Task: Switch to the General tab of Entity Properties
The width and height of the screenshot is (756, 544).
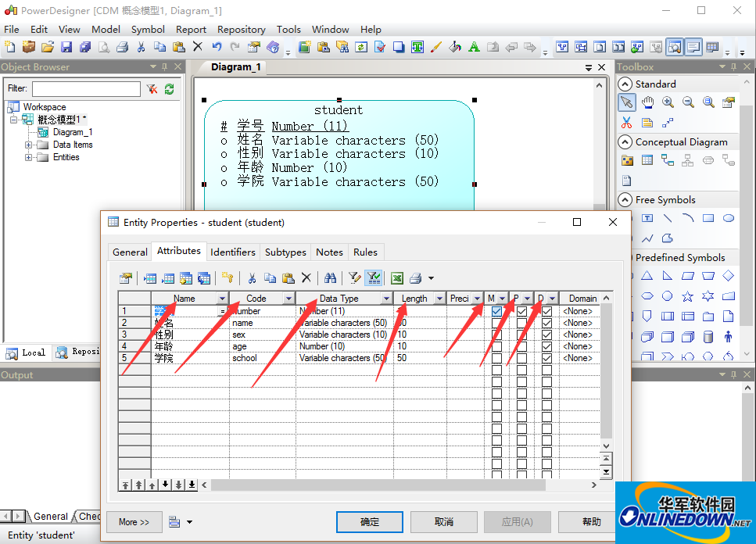Action: pyautogui.click(x=130, y=252)
